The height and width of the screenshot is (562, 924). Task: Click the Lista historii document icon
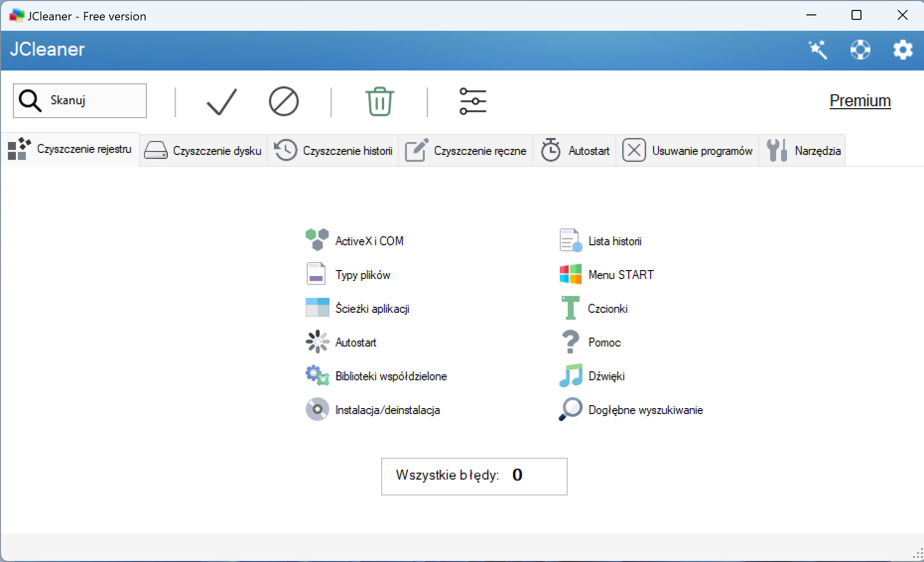click(x=571, y=240)
